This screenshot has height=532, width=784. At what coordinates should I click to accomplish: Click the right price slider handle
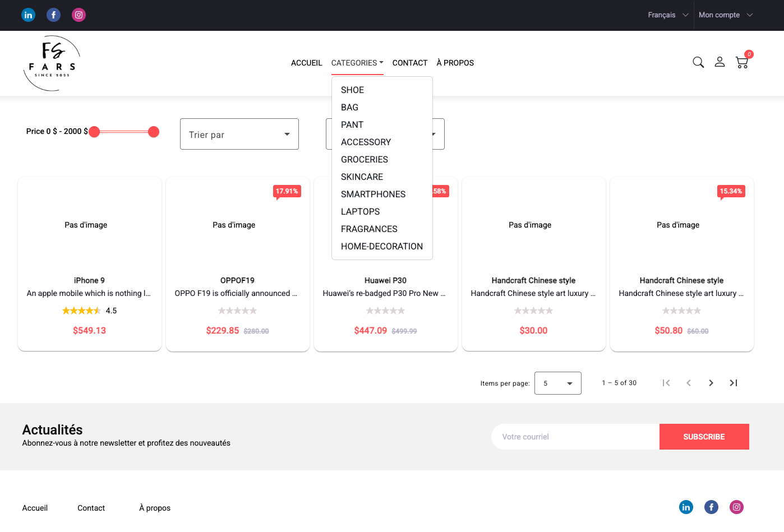click(x=154, y=132)
